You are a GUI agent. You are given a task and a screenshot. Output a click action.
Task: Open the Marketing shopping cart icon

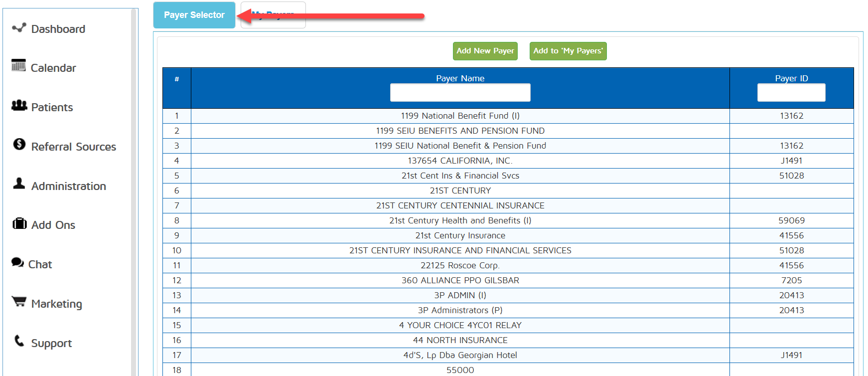(x=19, y=302)
